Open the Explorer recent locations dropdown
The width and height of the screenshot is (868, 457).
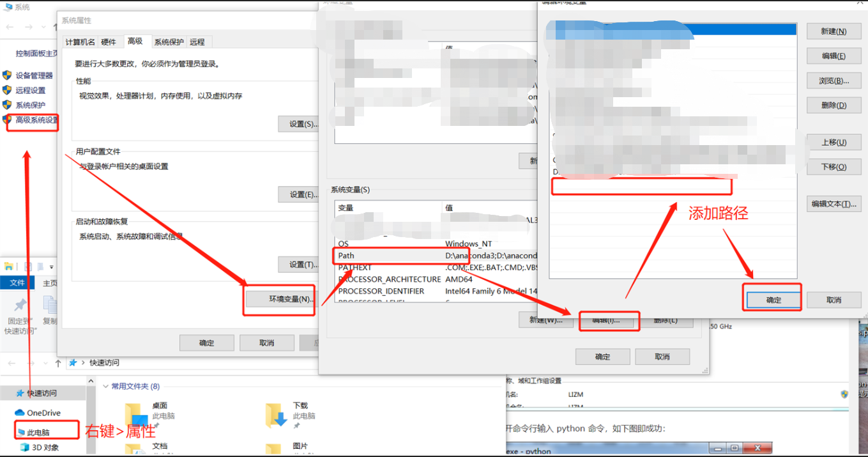[44, 363]
